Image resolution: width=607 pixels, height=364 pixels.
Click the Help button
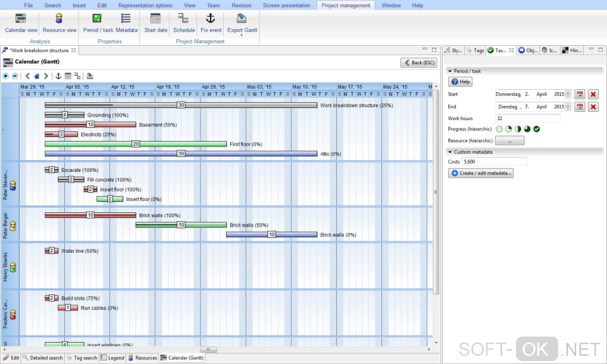coord(460,81)
